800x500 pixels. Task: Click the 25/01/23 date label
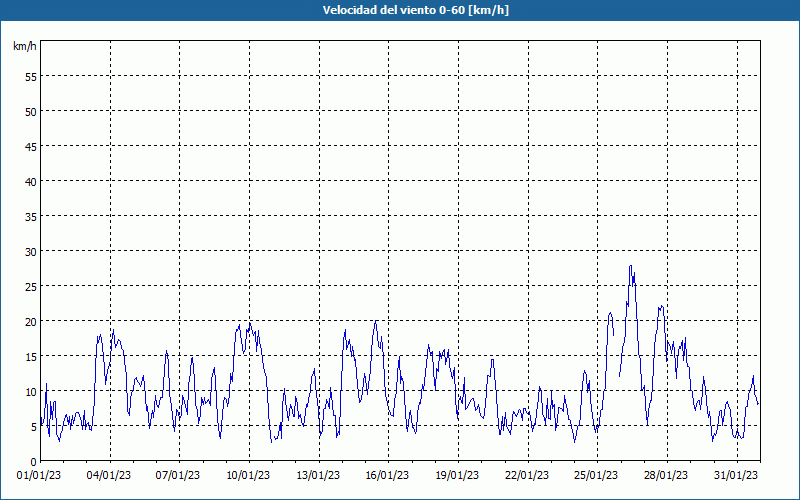tap(596, 475)
